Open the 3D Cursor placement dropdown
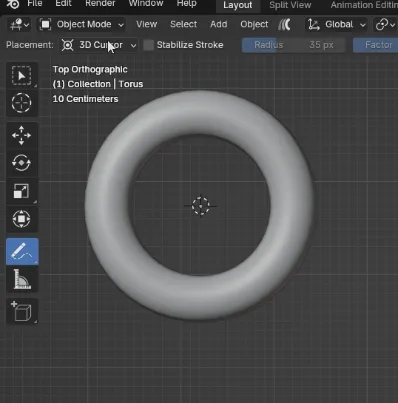398x403 pixels. pyautogui.click(x=99, y=45)
